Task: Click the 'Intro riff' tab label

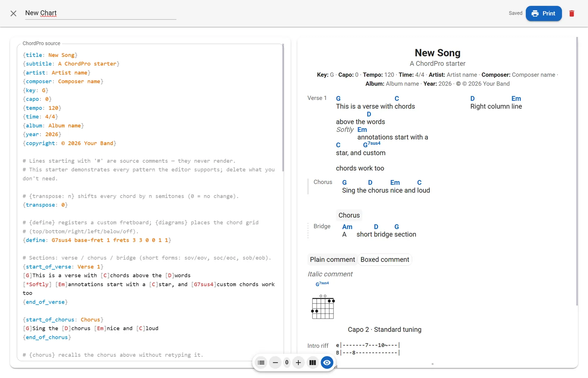Action: pyautogui.click(x=318, y=346)
